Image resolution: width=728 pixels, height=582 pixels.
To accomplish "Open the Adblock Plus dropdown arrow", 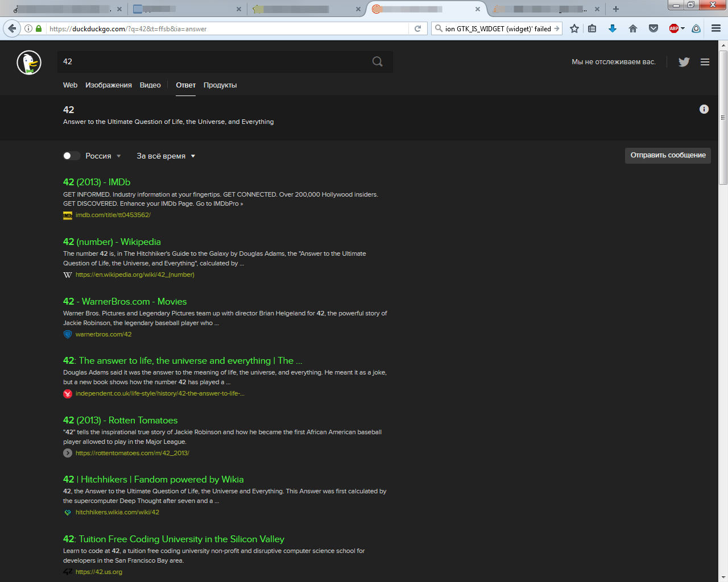I will (x=682, y=28).
